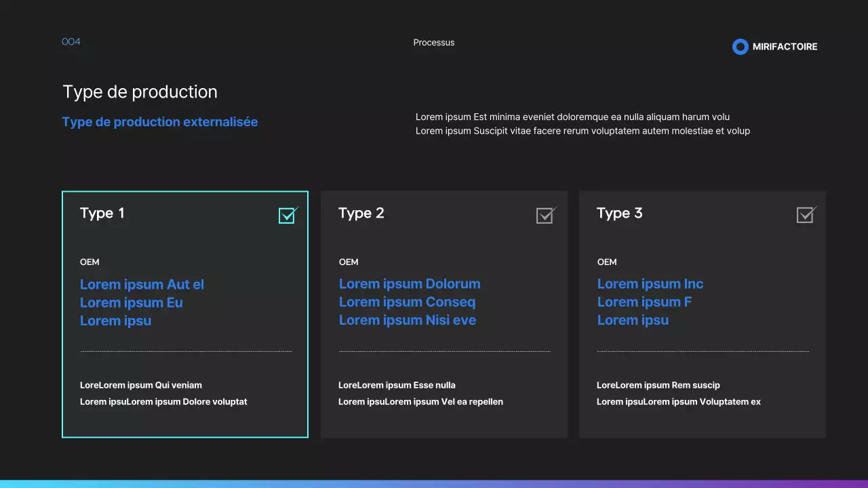The height and width of the screenshot is (488, 868).
Task: Toggle the Type 2 checkbox
Action: (x=545, y=216)
